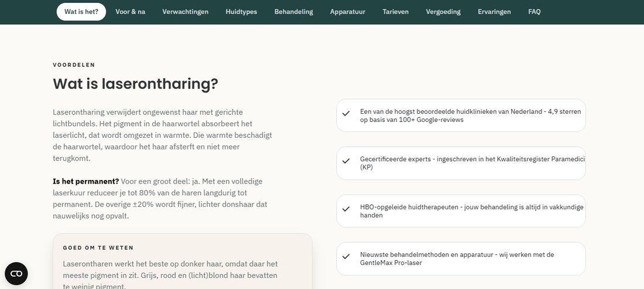Select the 'Wat is het?' nav tab
644x289 pixels.
coord(81,12)
